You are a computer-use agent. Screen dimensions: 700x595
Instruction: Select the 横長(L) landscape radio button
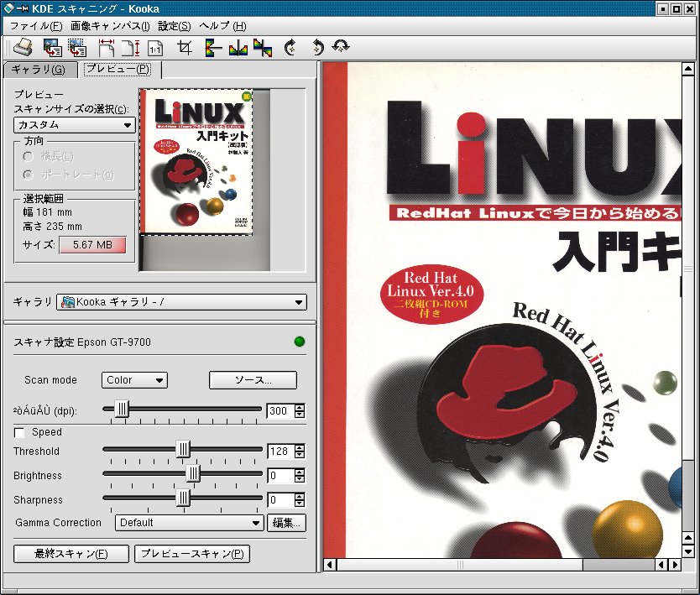tap(29, 157)
